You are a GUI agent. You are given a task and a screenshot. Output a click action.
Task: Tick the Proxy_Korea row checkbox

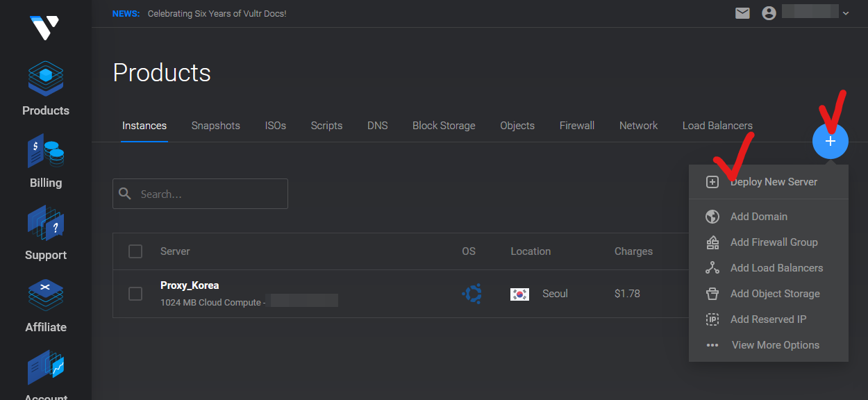tap(135, 294)
